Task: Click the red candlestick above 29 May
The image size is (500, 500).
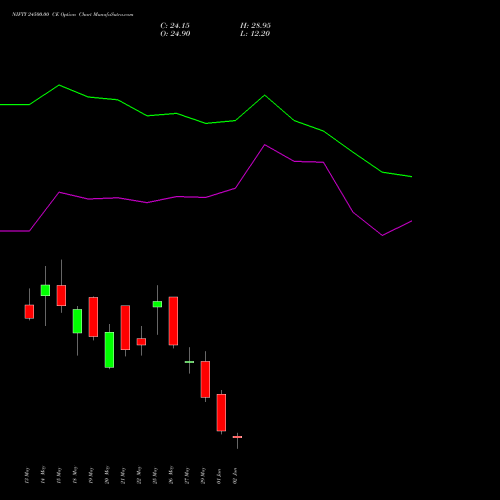Action: coord(205,379)
